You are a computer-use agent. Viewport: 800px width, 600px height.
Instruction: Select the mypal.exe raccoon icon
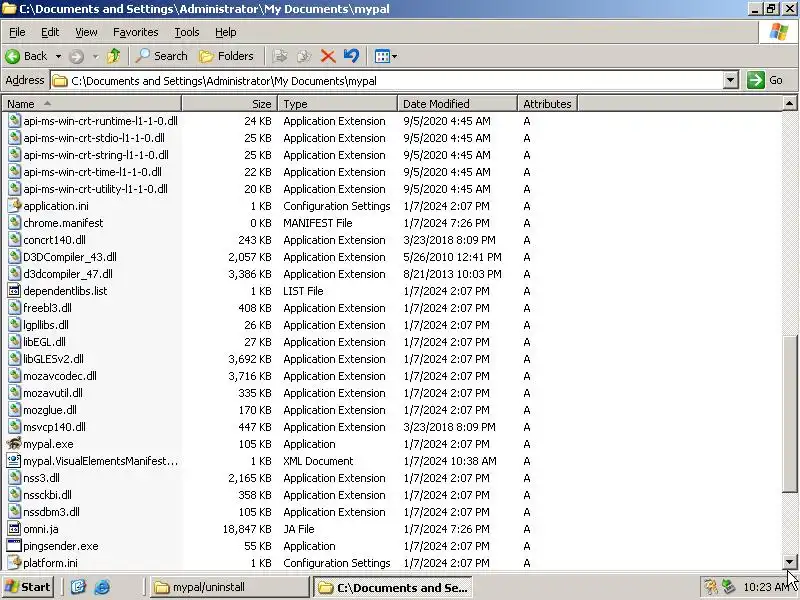[14, 444]
